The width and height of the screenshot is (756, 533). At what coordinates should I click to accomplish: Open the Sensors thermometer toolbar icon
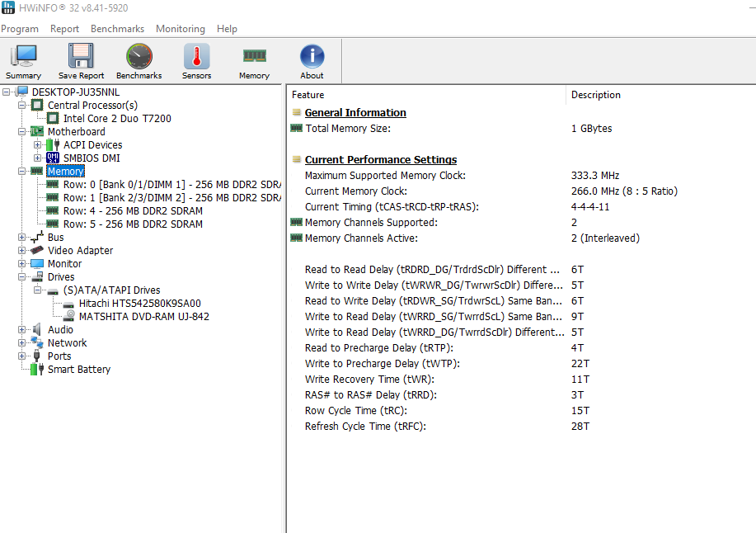pos(195,58)
